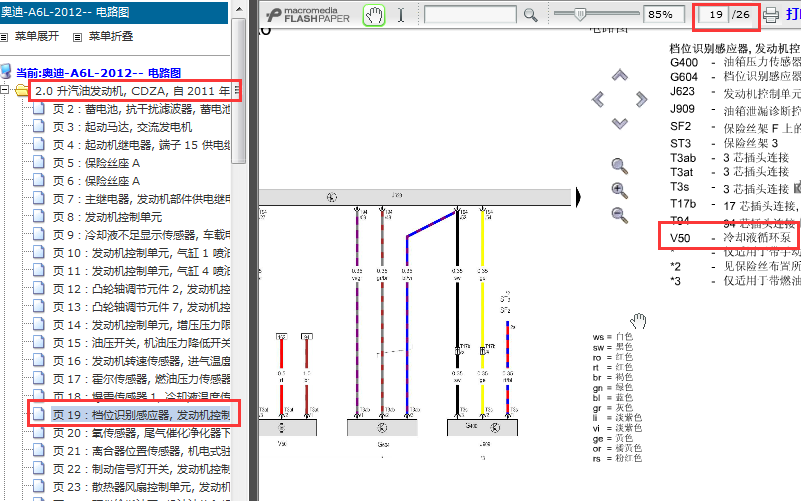Screen dimensions: 801x501
Task: Click the SF2 legend entry
Action: click(735, 127)
